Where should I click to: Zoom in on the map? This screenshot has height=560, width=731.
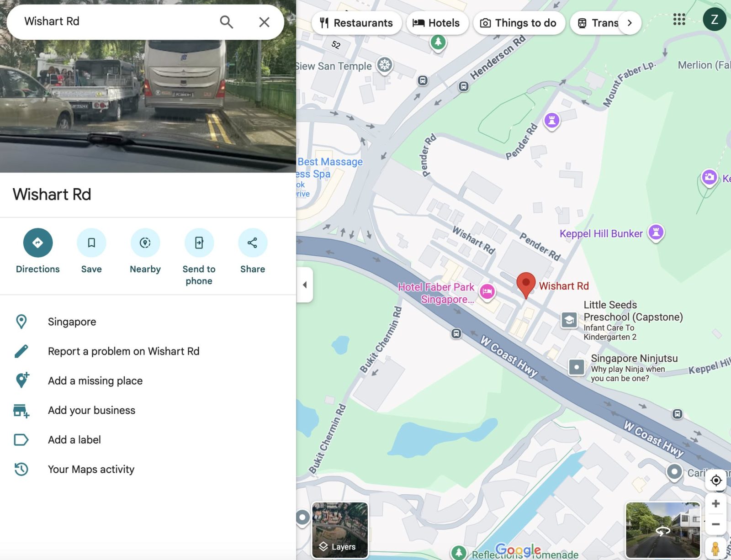click(x=716, y=504)
